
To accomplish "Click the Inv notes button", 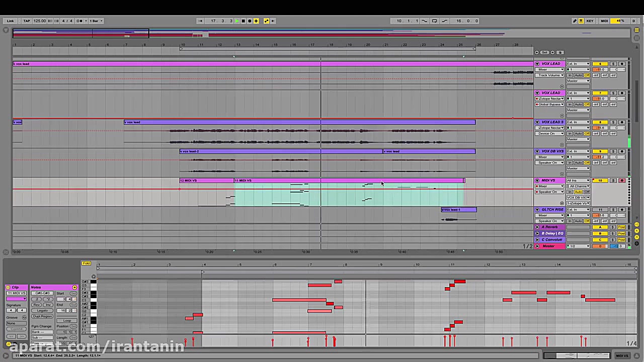I will [48, 305].
